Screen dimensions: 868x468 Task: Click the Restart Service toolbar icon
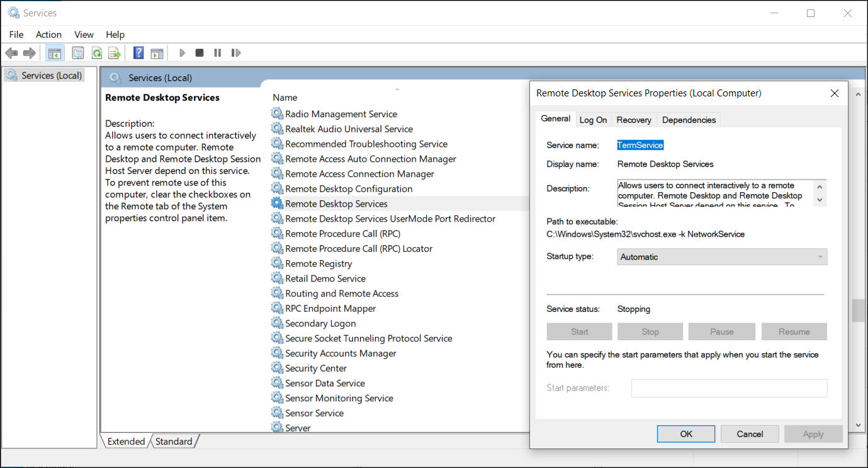click(236, 52)
